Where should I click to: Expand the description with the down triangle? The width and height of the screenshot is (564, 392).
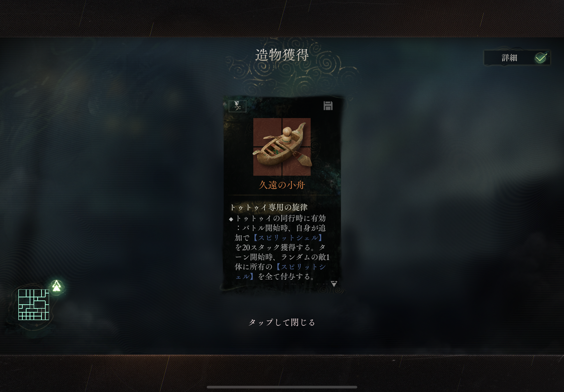[x=334, y=284]
